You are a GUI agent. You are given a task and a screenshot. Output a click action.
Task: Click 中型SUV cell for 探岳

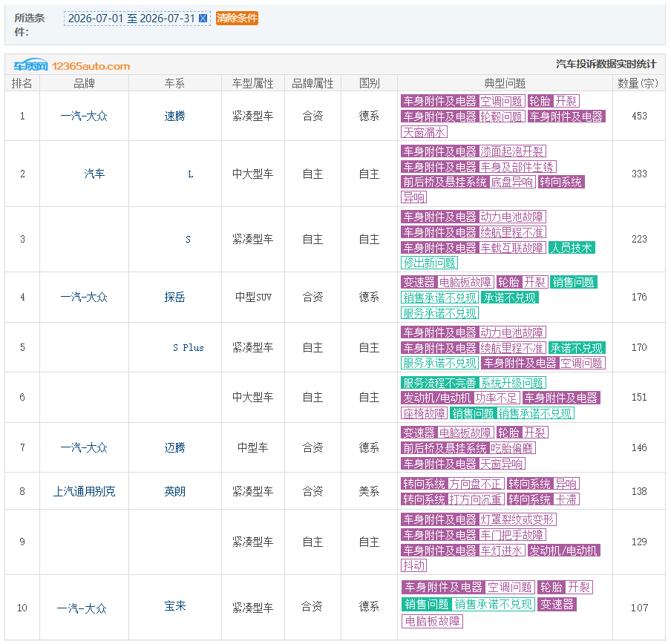(x=253, y=297)
